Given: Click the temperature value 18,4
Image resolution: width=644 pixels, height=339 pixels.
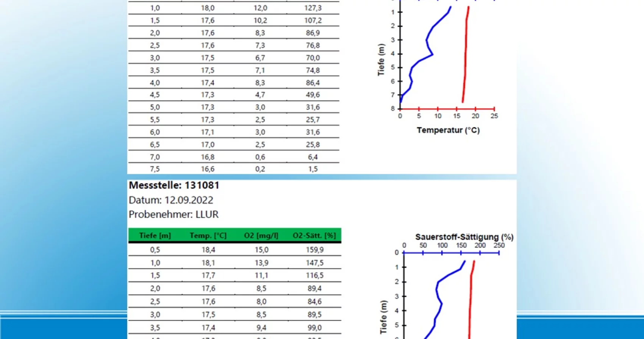Looking at the screenshot, I should pyautogui.click(x=208, y=250).
